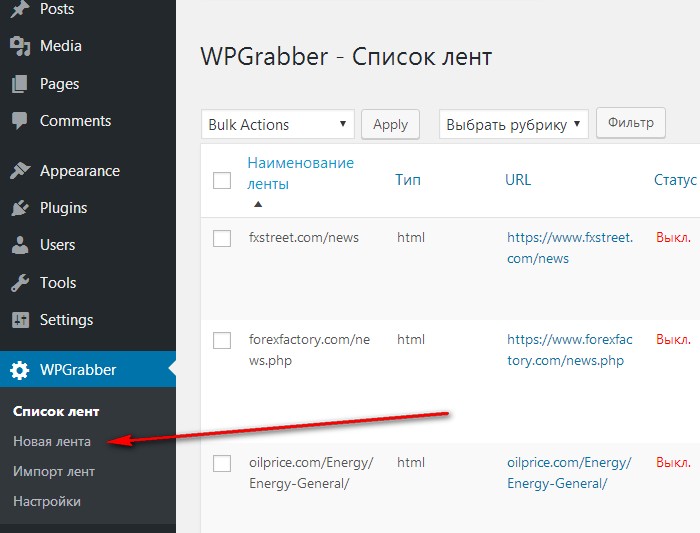
Task: Click the WPGrabber - Список лент heading
Action: (x=346, y=57)
